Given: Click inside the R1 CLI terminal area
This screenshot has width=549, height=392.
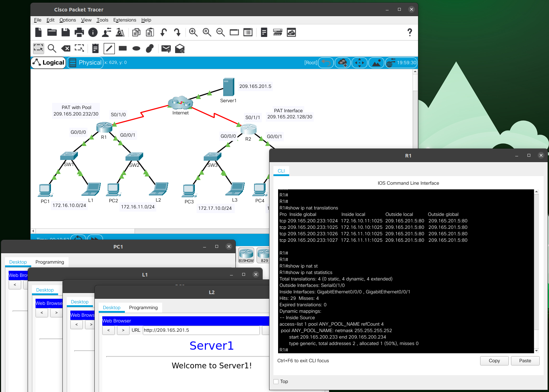Looking at the screenshot, I should point(406,271).
